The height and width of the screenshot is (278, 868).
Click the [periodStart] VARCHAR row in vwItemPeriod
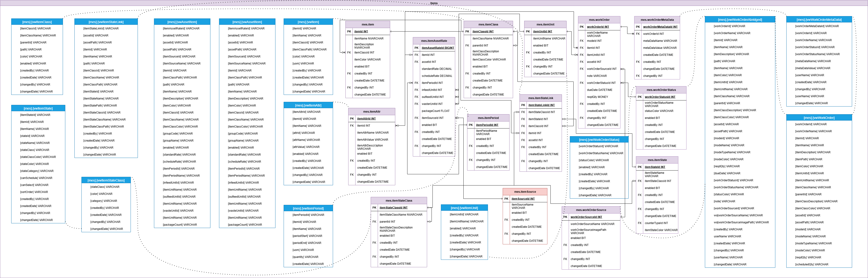308,236
